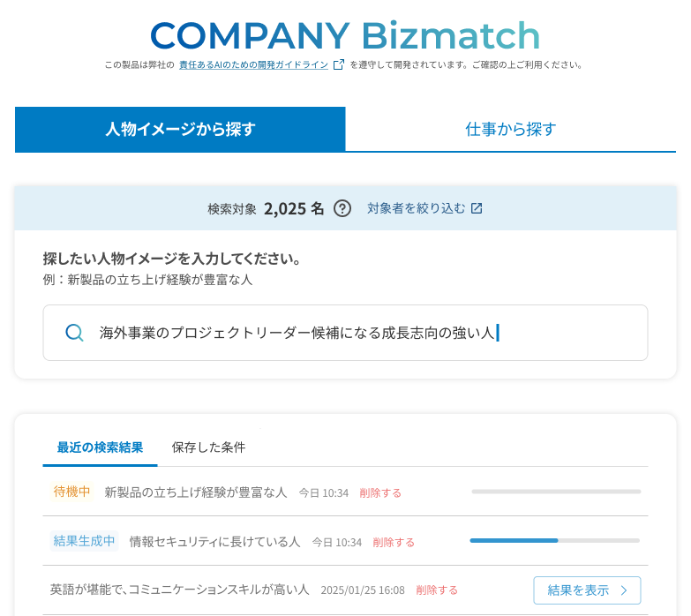
Task: Click external link icon beside 対象者を絞り込む
Action: coord(477,209)
